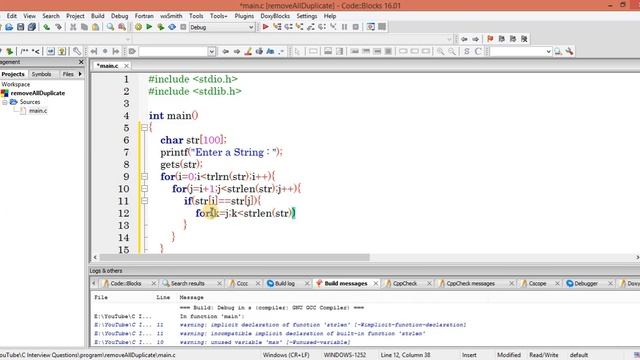Select the removeAllDuplicate project node
The height and width of the screenshot is (360, 640).
38,93
